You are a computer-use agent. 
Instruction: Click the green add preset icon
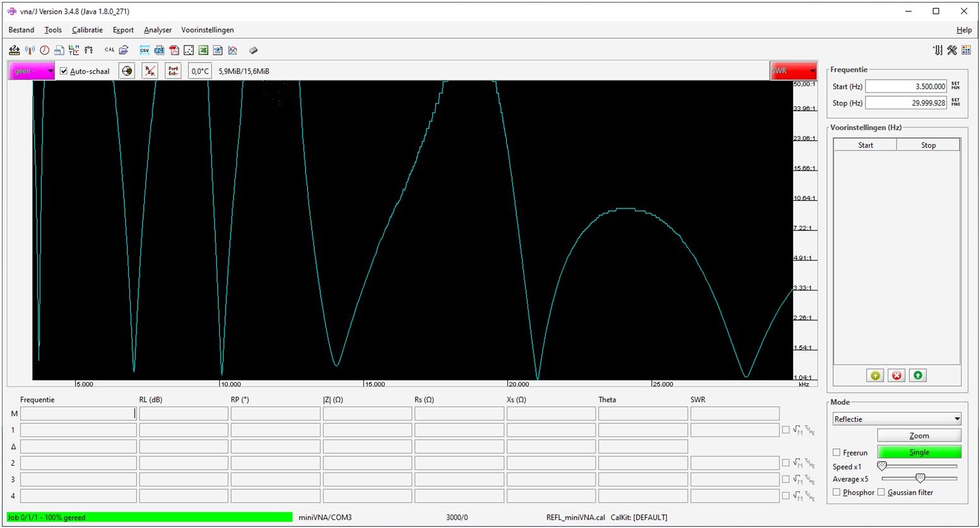[x=875, y=376]
